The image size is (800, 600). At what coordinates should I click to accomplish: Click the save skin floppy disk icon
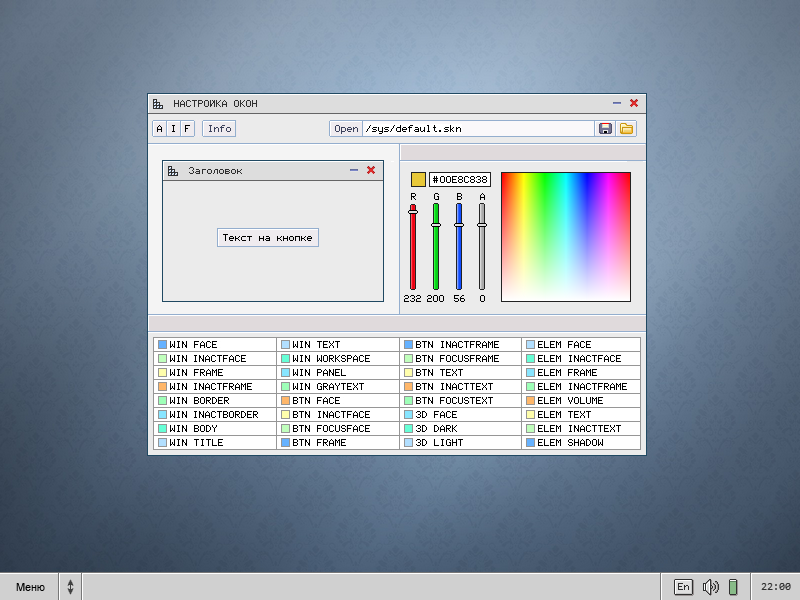coord(605,129)
